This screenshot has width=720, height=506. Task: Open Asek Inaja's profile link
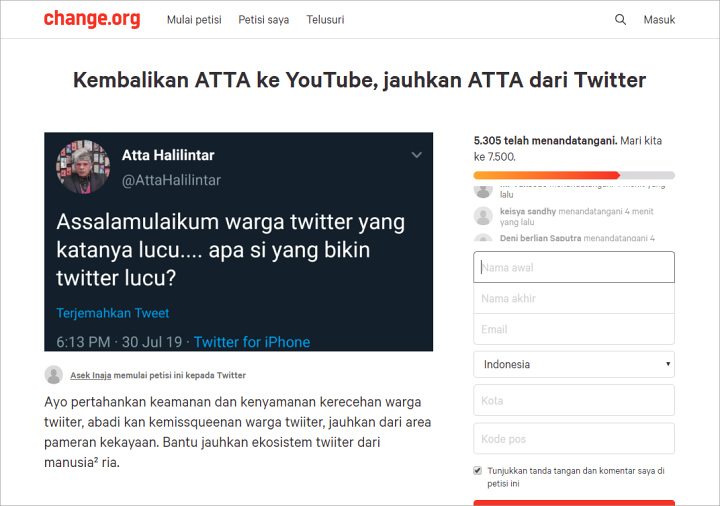pyautogui.click(x=90, y=375)
